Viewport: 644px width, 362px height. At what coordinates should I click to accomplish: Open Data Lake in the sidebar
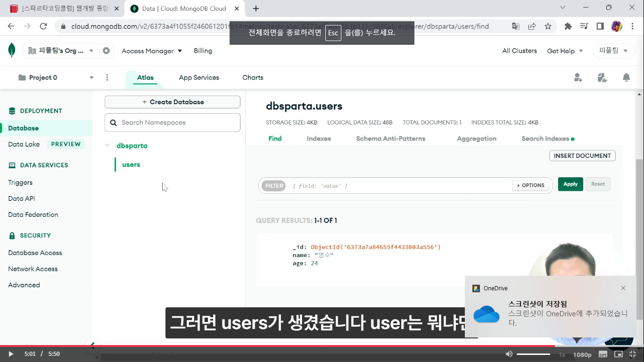[x=24, y=144]
